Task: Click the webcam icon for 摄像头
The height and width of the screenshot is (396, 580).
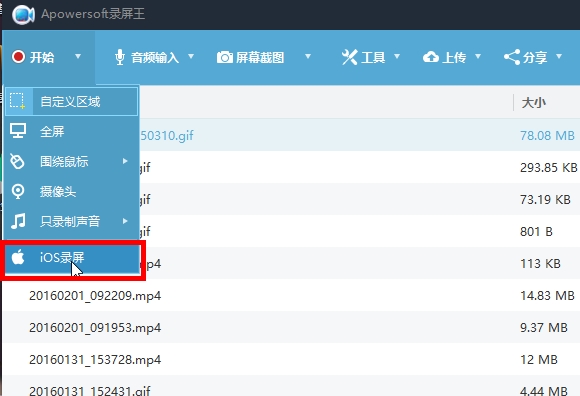Action: (18, 192)
